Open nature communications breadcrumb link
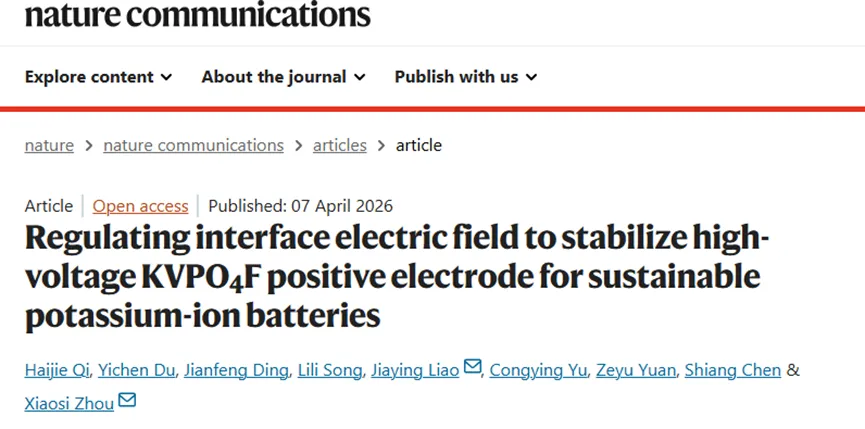This screenshot has width=865, height=429. pyautogui.click(x=193, y=145)
